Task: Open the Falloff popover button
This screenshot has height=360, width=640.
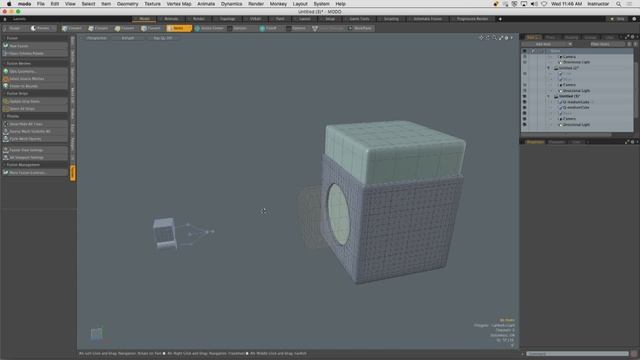Action: [x=268, y=29]
